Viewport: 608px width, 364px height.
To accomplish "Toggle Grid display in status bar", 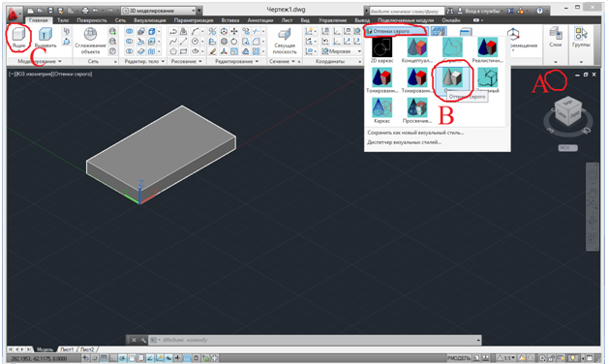I will coord(104,358).
